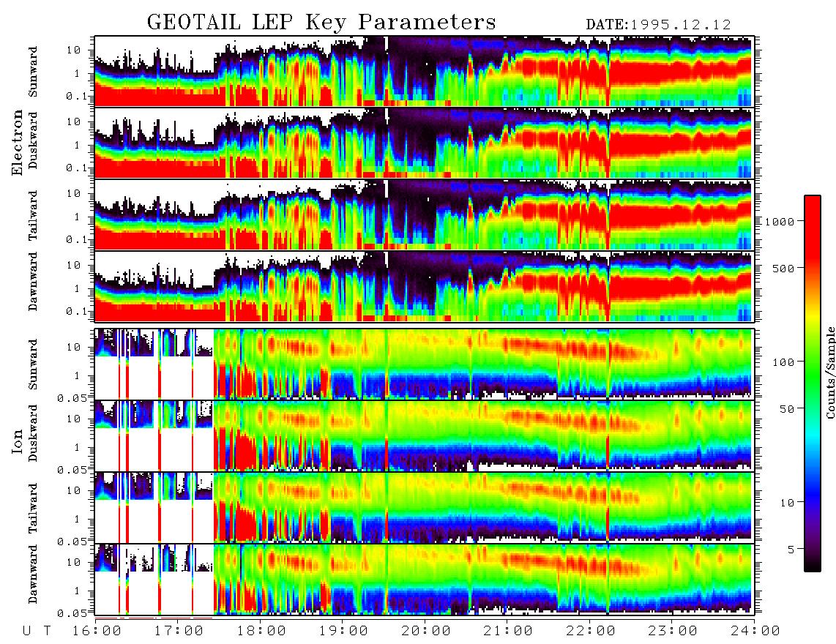
Task: Click the Ion "Tailward" panel label
Action: coord(33,508)
